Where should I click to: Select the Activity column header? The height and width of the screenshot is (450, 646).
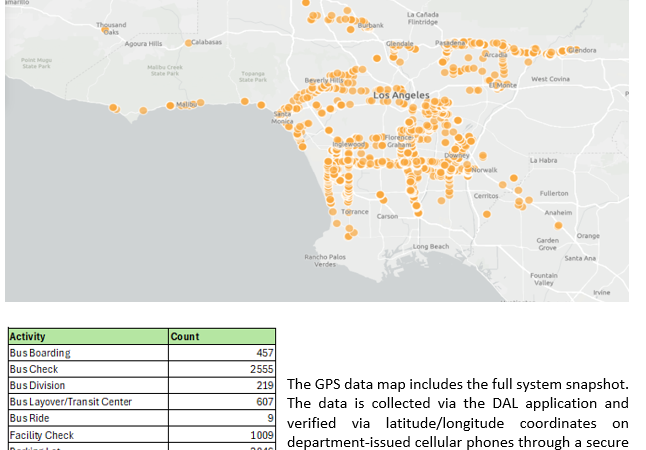(x=27, y=337)
